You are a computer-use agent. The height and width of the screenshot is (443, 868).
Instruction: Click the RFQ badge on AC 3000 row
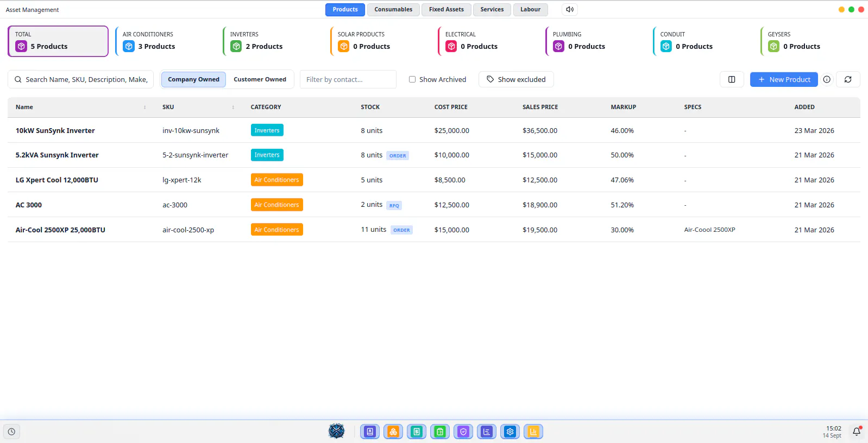click(x=394, y=206)
